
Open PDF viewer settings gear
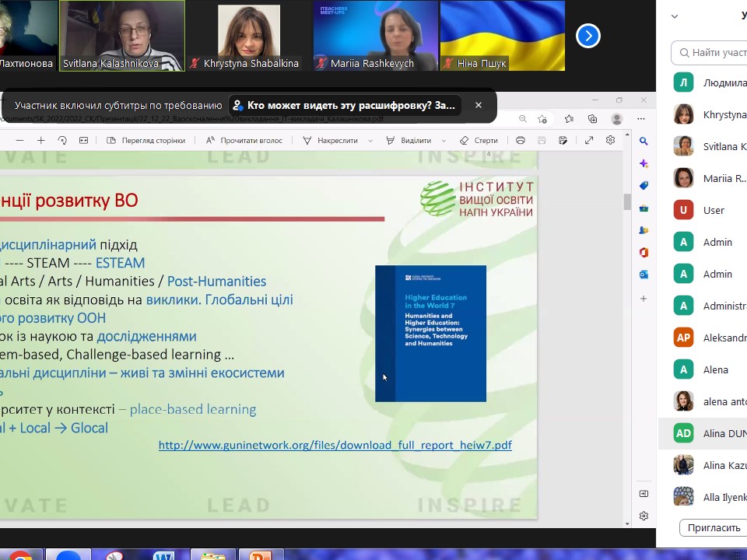click(610, 141)
